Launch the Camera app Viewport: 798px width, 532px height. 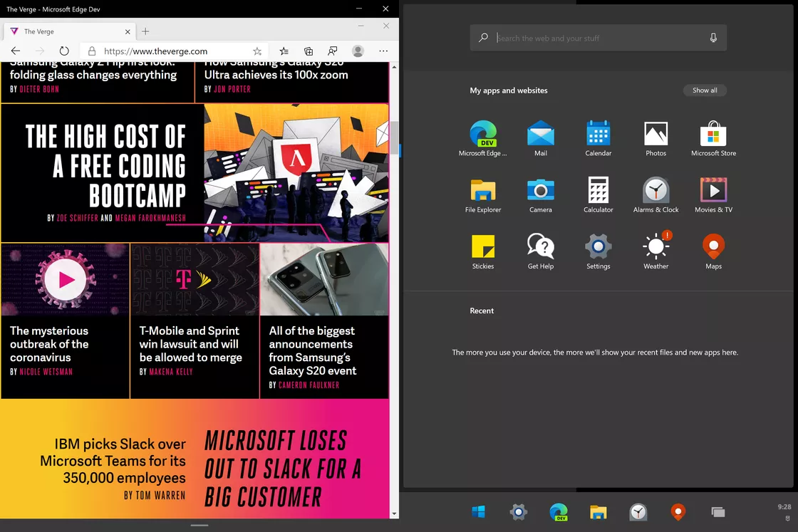coord(541,195)
